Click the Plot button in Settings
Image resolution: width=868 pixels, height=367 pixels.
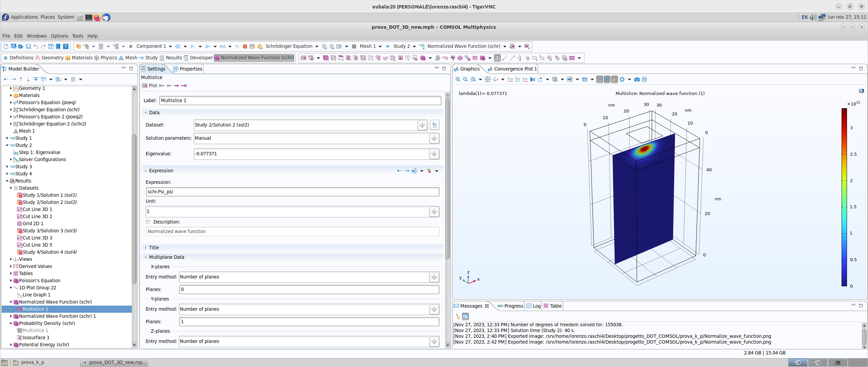pos(150,85)
